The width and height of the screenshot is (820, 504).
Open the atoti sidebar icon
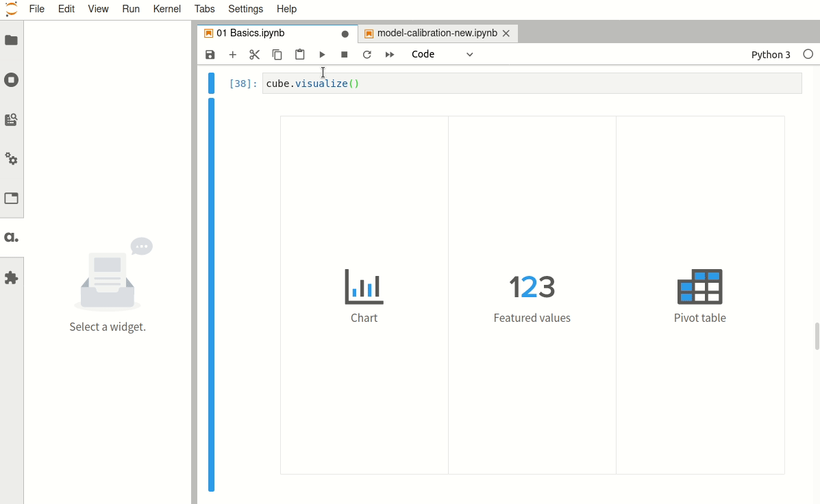click(11, 238)
